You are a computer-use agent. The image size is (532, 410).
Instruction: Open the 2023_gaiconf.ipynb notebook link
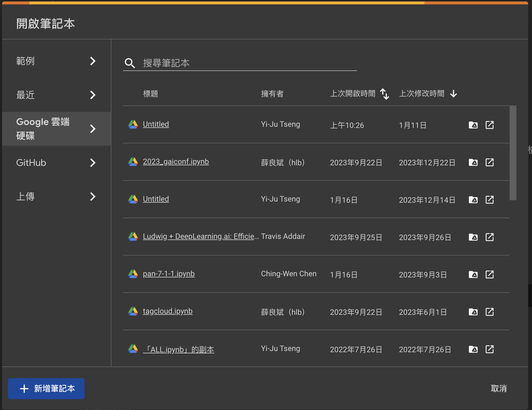pyautogui.click(x=176, y=161)
